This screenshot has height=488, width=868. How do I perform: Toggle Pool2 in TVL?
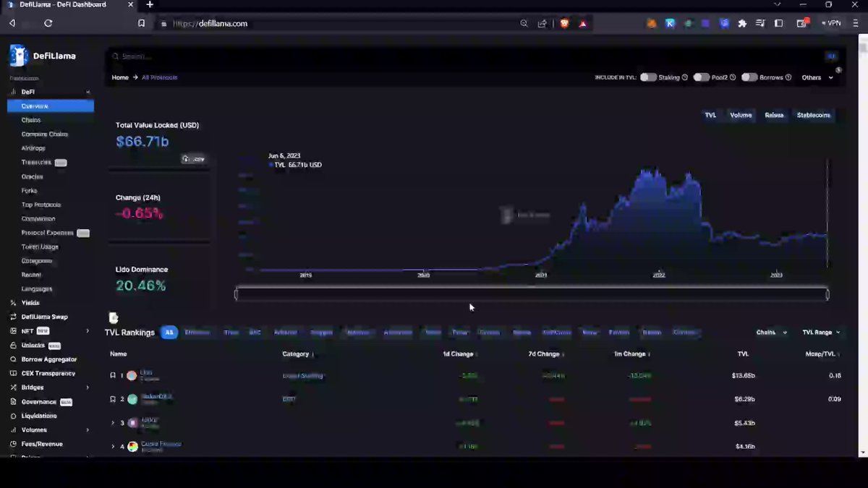point(702,77)
